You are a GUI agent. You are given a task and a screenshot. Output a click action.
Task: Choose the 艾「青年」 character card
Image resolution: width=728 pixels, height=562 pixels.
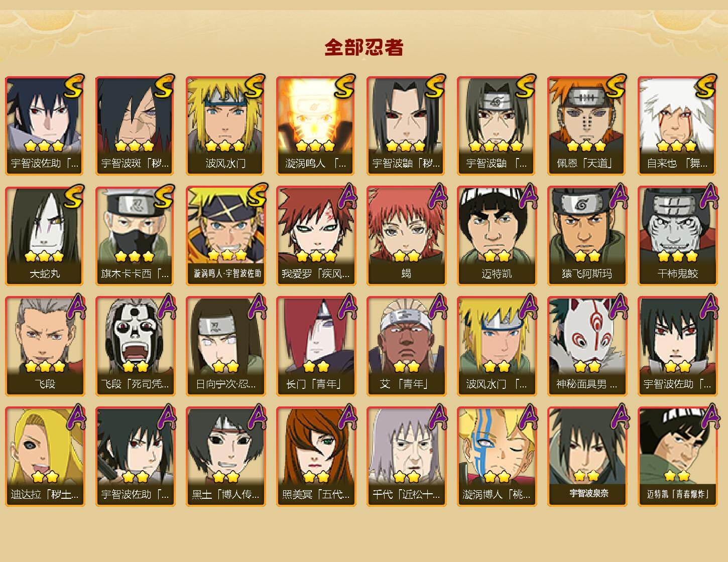406,346
